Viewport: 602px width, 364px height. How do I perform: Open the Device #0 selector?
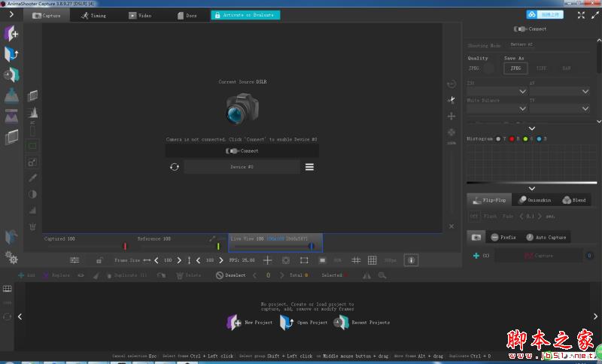pyautogui.click(x=242, y=167)
